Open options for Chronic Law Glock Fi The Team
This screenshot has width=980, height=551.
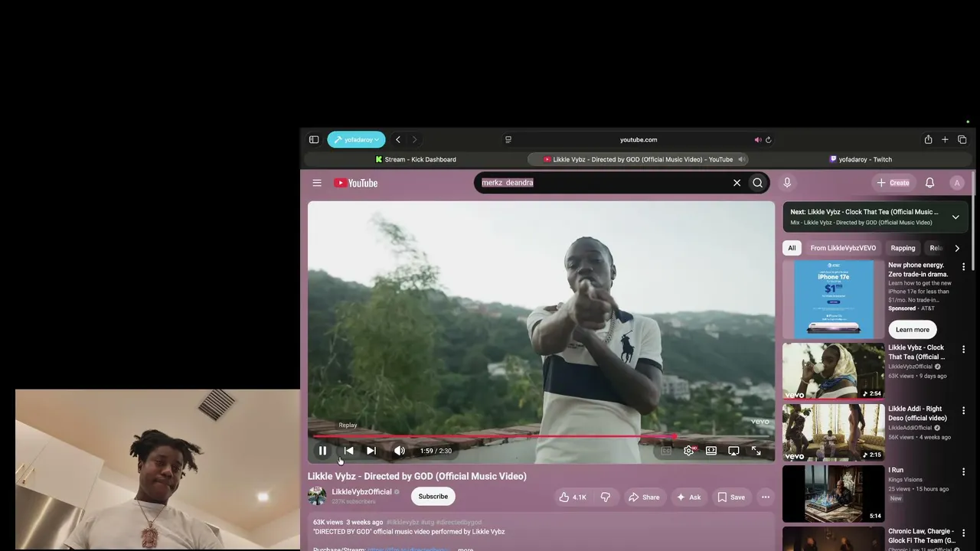point(964,533)
